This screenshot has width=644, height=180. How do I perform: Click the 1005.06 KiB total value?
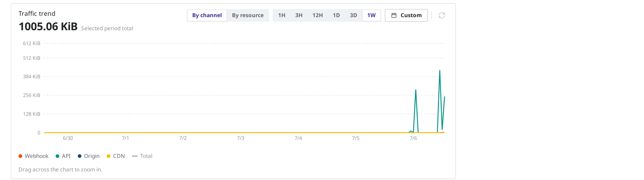(48, 26)
